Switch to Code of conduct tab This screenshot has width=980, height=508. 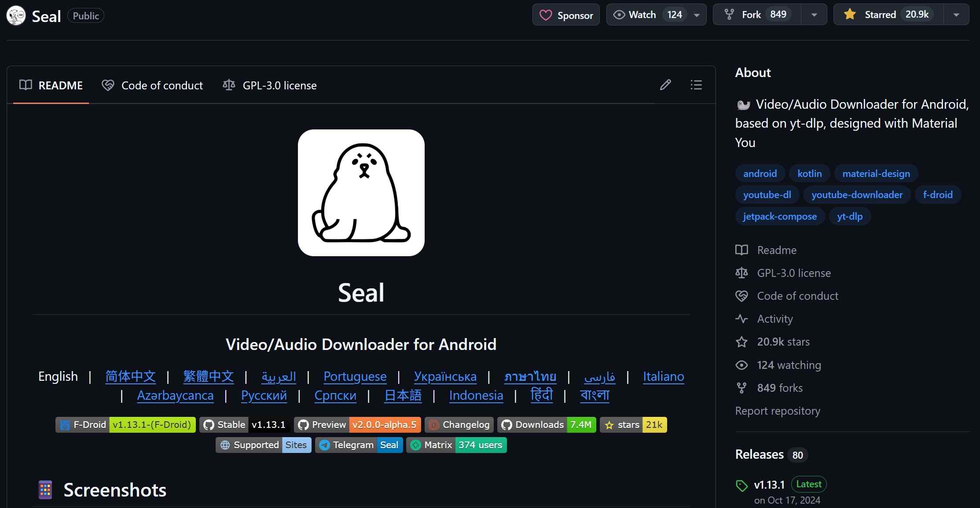coord(152,85)
